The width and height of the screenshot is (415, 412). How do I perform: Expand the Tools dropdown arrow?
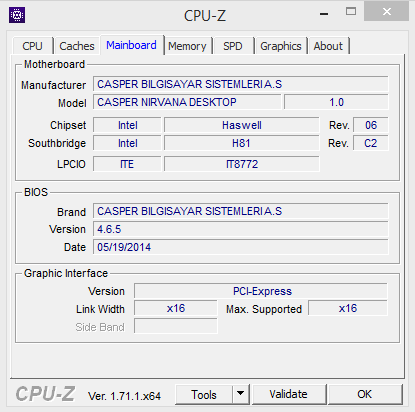click(241, 394)
